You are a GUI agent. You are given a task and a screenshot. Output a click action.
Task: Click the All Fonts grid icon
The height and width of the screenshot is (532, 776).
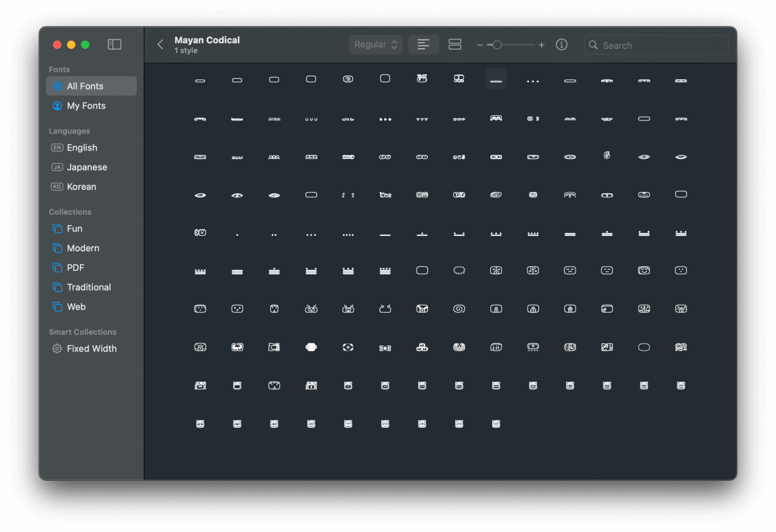point(57,86)
